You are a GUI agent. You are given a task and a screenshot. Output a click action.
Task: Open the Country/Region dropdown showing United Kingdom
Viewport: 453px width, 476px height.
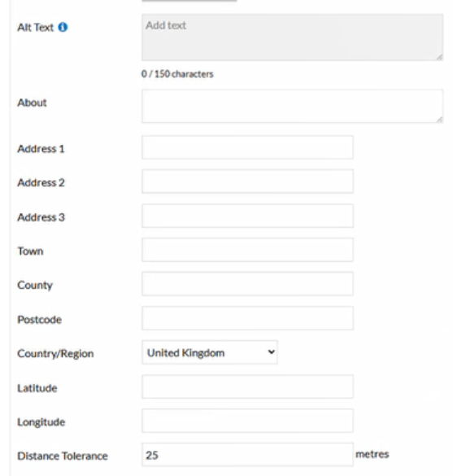(210, 352)
